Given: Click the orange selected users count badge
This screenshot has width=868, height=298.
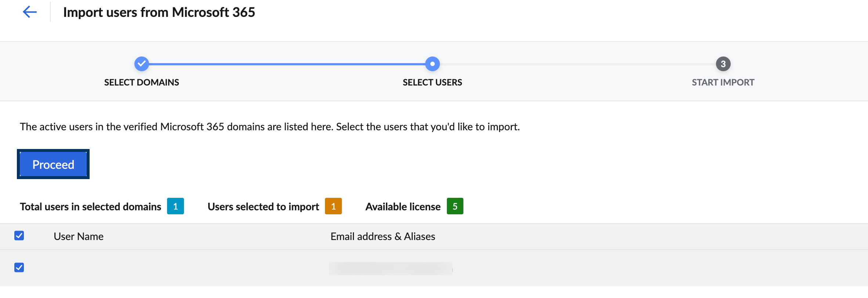Looking at the screenshot, I should coord(333,206).
